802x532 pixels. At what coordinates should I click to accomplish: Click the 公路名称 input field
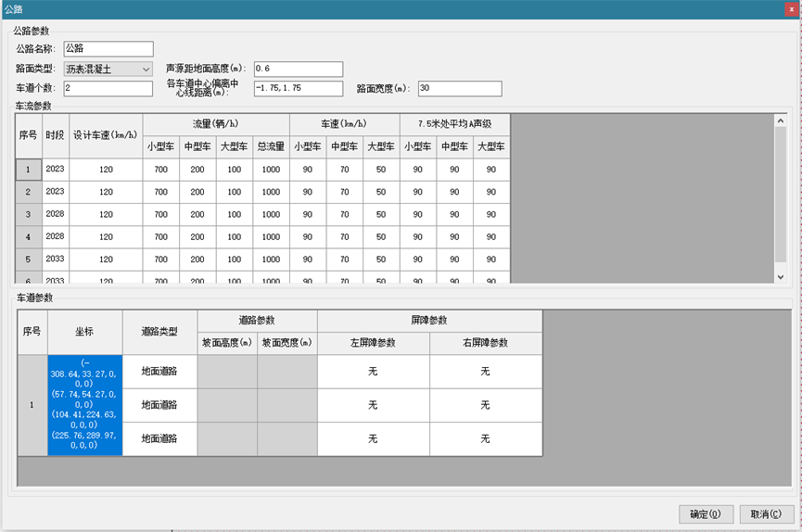coord(108,49)
